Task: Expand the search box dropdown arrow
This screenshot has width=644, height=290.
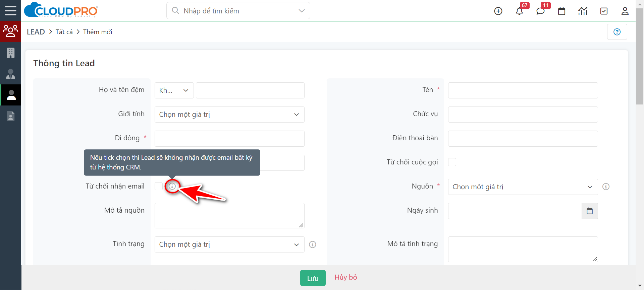Action: (302, 11)
